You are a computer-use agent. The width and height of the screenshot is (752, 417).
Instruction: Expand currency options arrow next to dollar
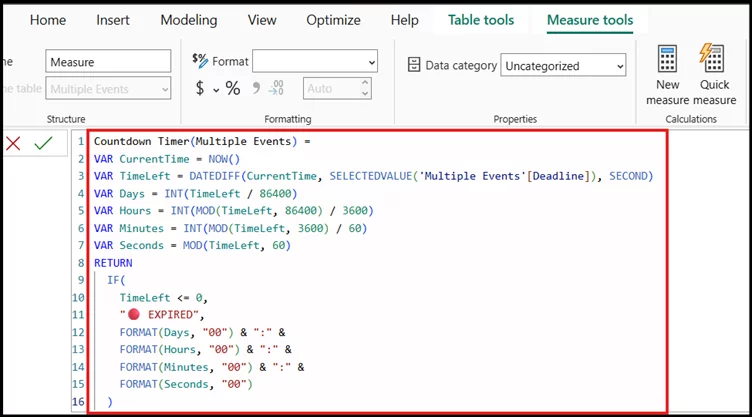point(215,89)
